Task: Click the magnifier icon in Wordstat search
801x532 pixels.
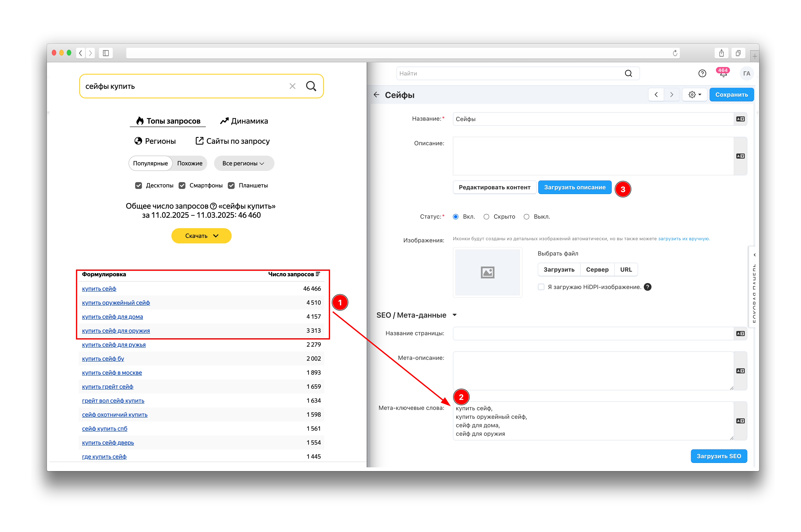Action: click(x=311, y=86)
